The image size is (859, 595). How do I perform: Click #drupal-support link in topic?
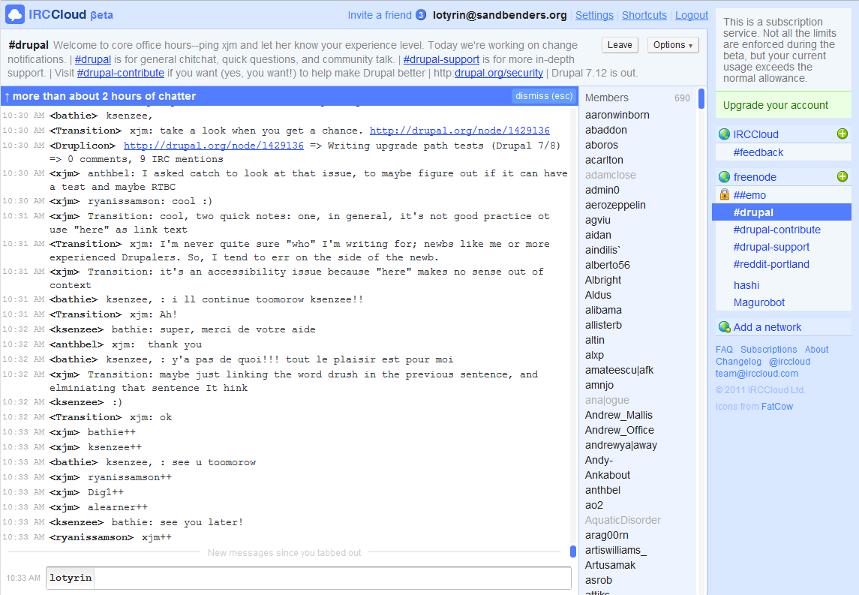[x=441, y=59]
